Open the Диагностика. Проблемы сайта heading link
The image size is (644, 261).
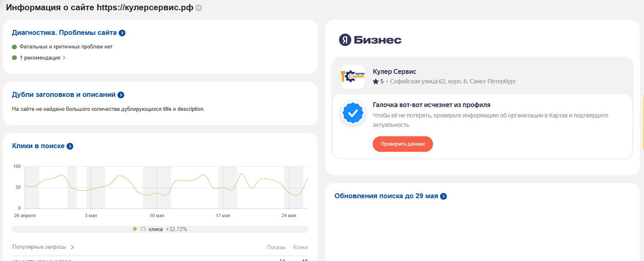coord(64,32)
